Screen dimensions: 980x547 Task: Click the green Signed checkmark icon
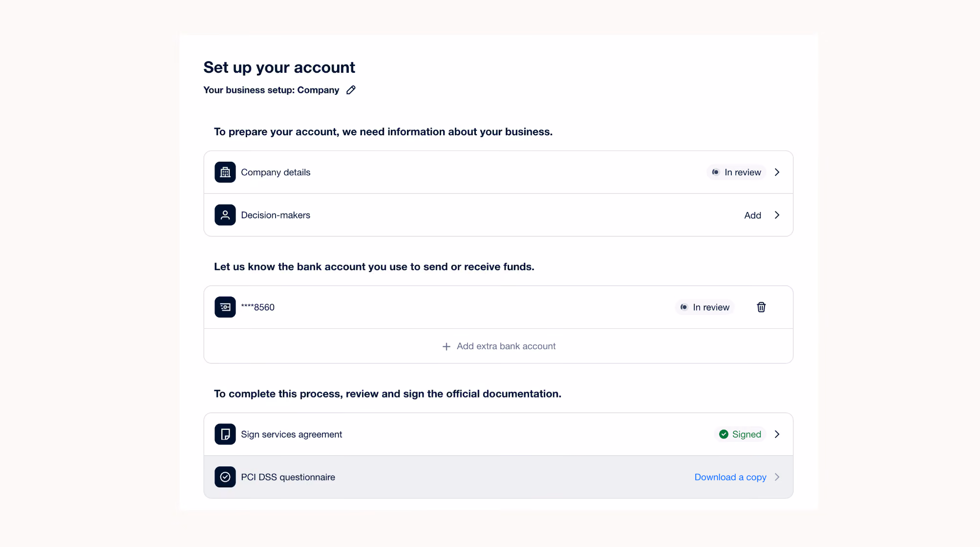point(724,434)
